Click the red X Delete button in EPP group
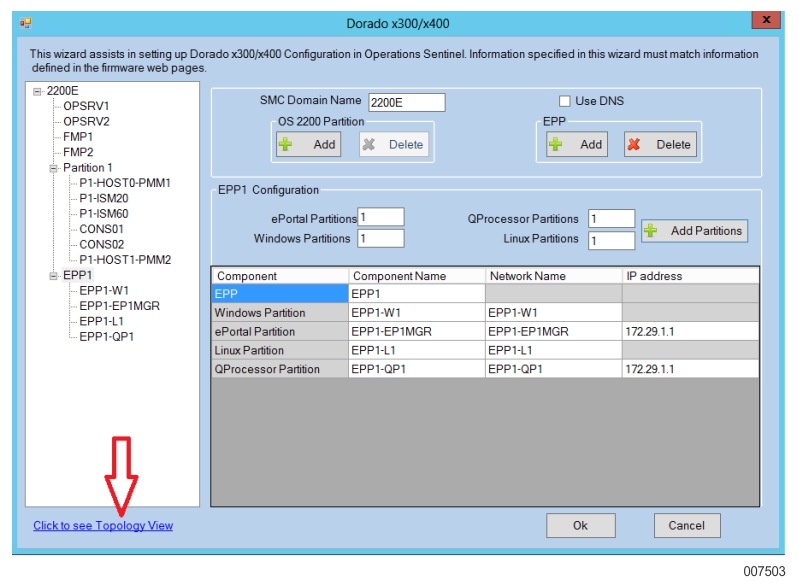 point(659,144)
